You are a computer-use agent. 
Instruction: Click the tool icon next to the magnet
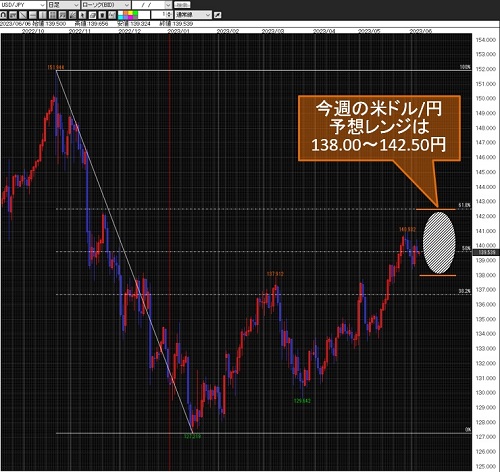pyautogui.click(x=13, y=15)
